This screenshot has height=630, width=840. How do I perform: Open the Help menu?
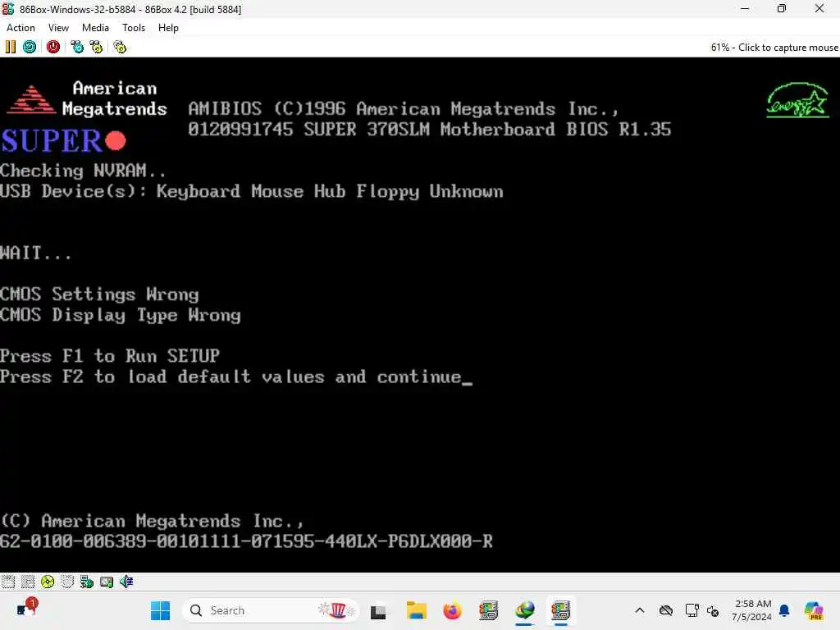click(x=168, y=28)
